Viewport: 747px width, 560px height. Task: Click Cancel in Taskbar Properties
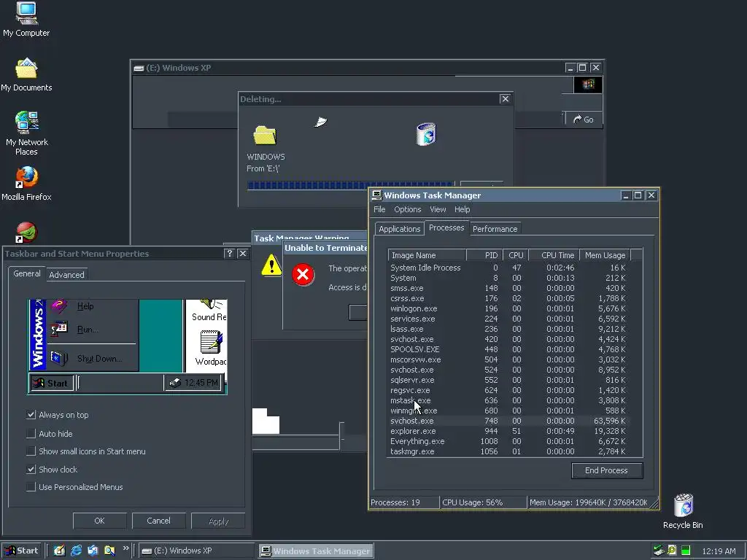click(158, 521)
